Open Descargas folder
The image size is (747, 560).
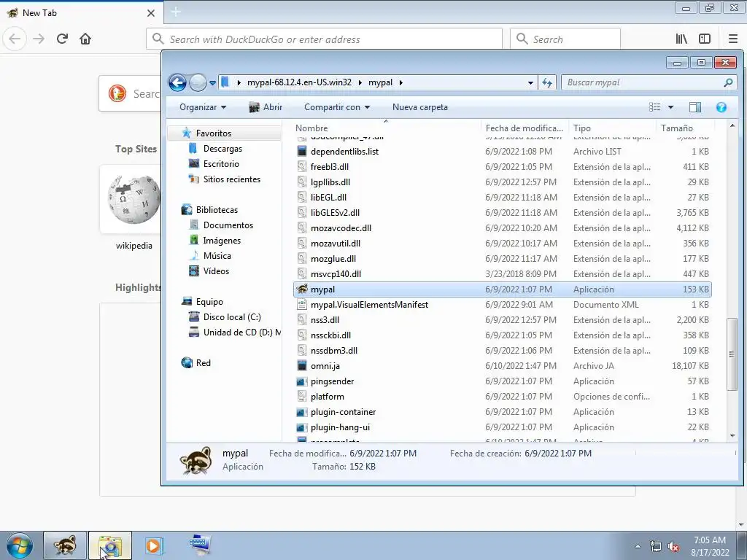click(x=222, y=149)
